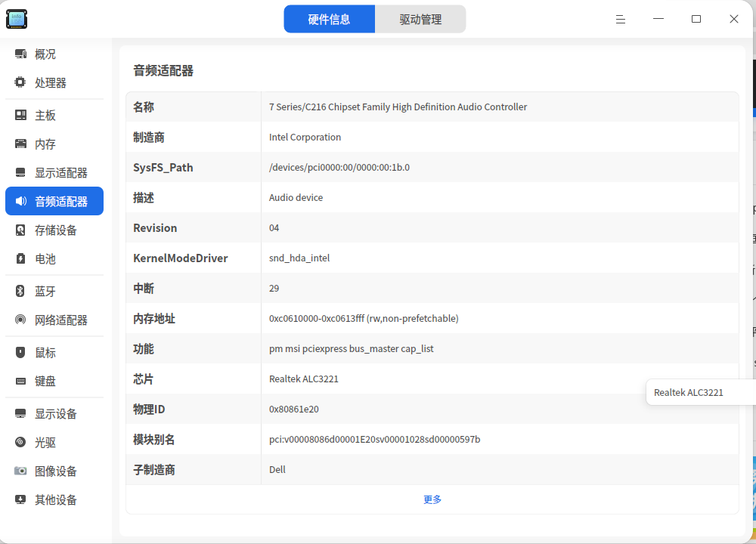Click the 名称 value 7 Series/C216 Chipset text

(398, 107)
